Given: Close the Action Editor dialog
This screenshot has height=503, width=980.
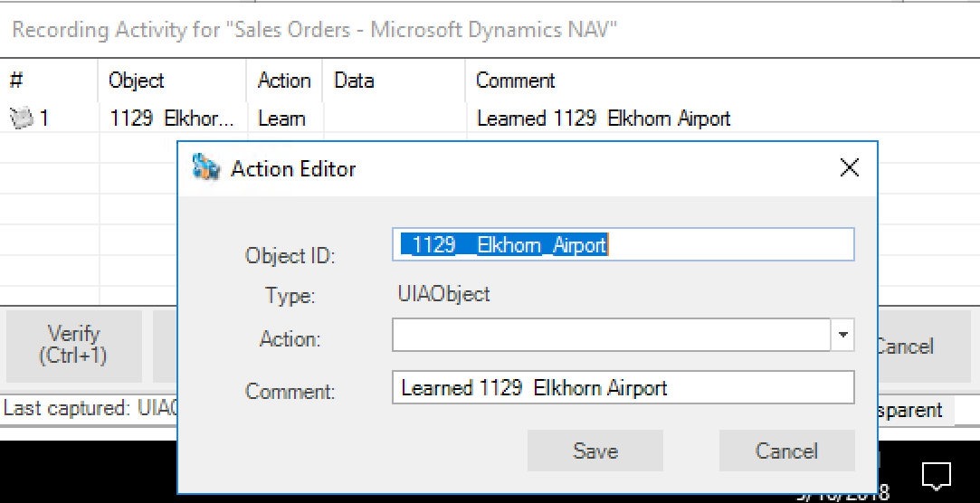Looking at the screenshot, I should click(x=848, y=168).
